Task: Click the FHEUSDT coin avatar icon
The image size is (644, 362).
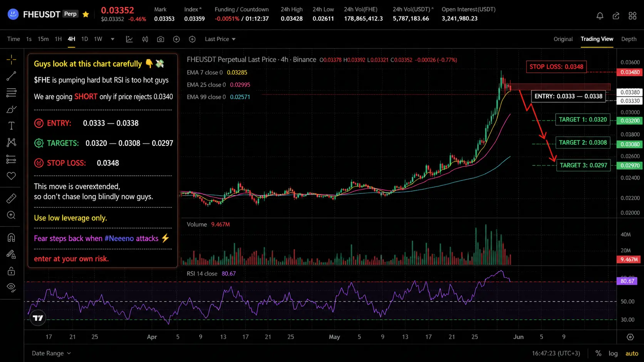Action: [13, 14]
